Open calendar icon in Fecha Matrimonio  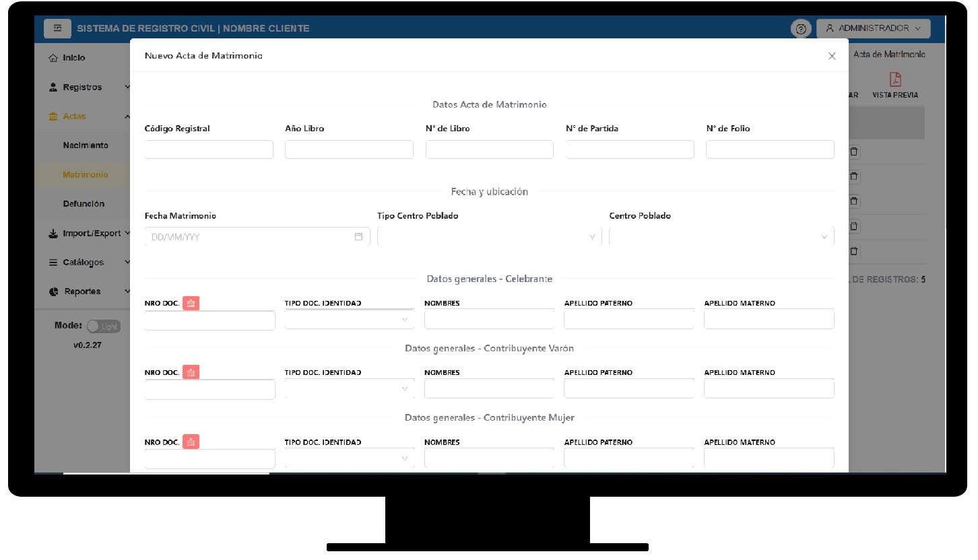tap(358, 237)
